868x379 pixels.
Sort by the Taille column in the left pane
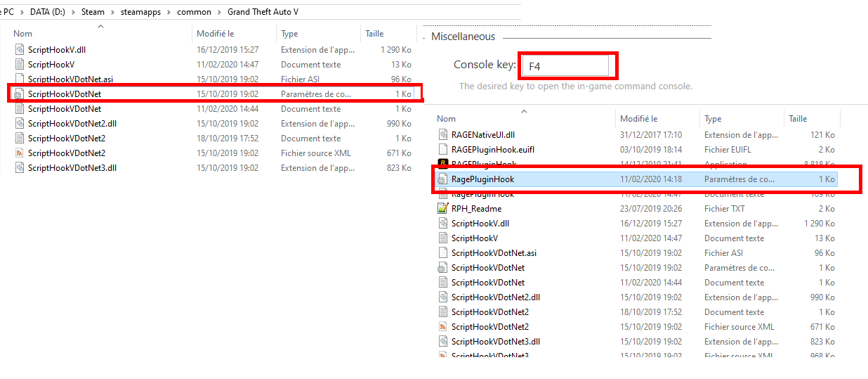(374, 34)
